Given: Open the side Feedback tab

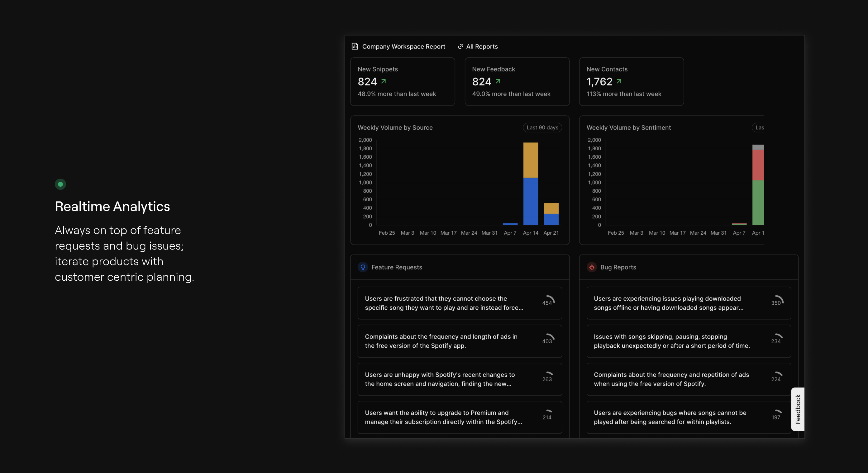Looking at the screenshot, I should [798, 409].
